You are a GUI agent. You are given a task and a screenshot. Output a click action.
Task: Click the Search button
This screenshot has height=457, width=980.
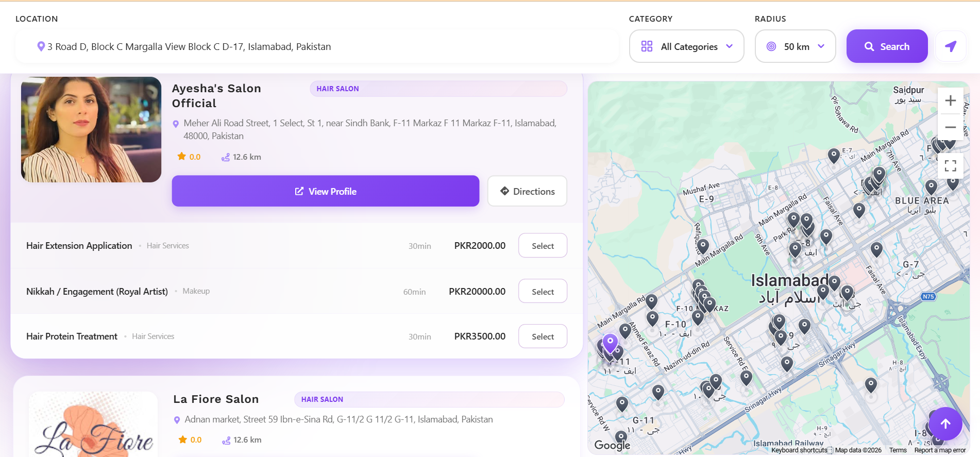coord(887,46)
